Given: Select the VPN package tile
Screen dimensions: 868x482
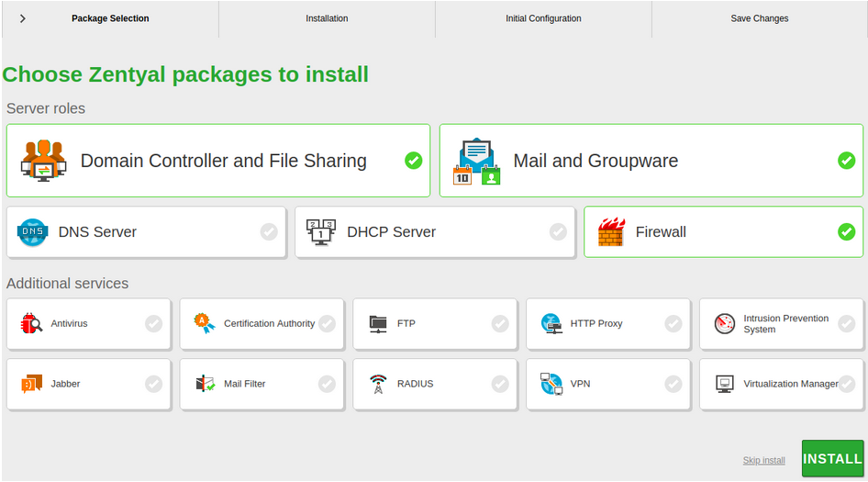Looking at the screenshot, I should 607,384.
